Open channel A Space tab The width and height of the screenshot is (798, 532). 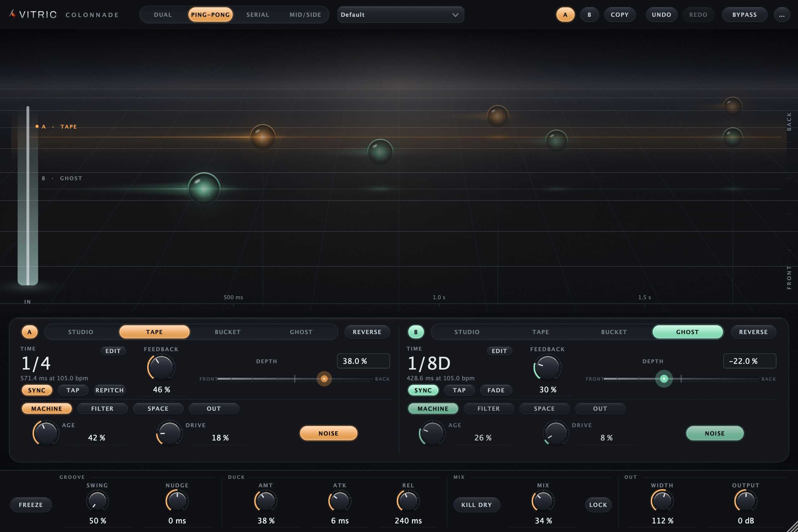[x=158, y=408]
